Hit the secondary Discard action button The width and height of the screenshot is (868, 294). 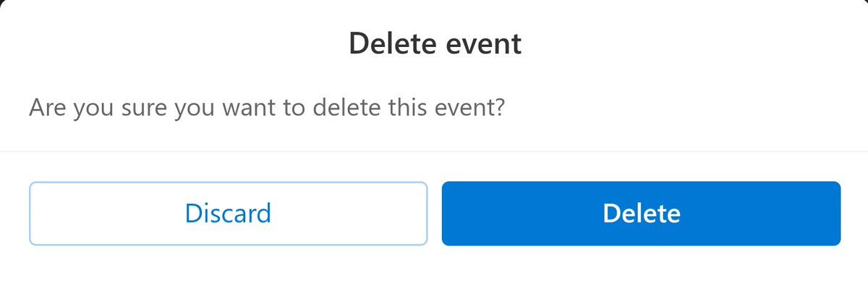coord(228,214)
